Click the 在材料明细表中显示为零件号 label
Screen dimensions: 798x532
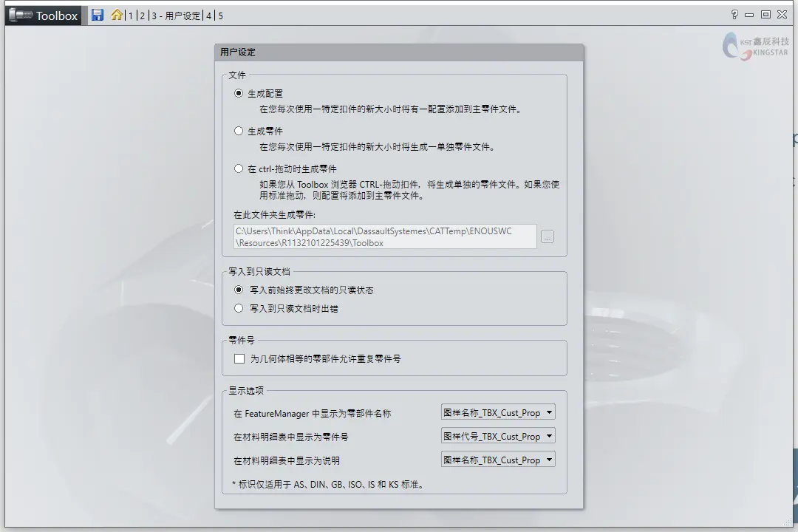[290, 437]
